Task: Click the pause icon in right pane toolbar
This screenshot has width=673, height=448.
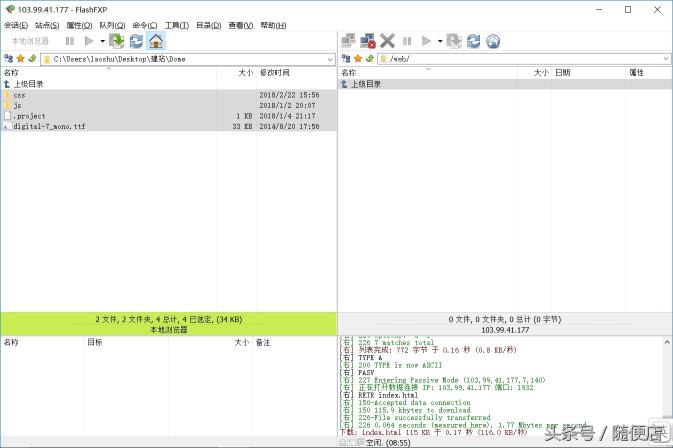Action: click(x=407, y=41)
